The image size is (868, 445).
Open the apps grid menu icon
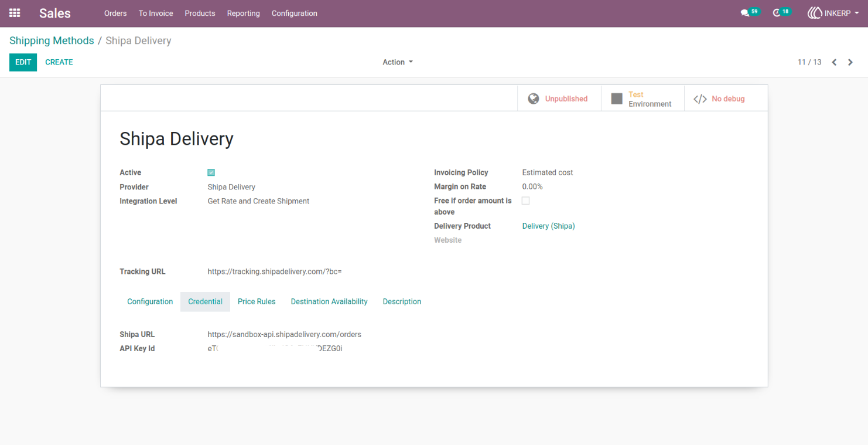pyautogui.click(x=15, y=13)
